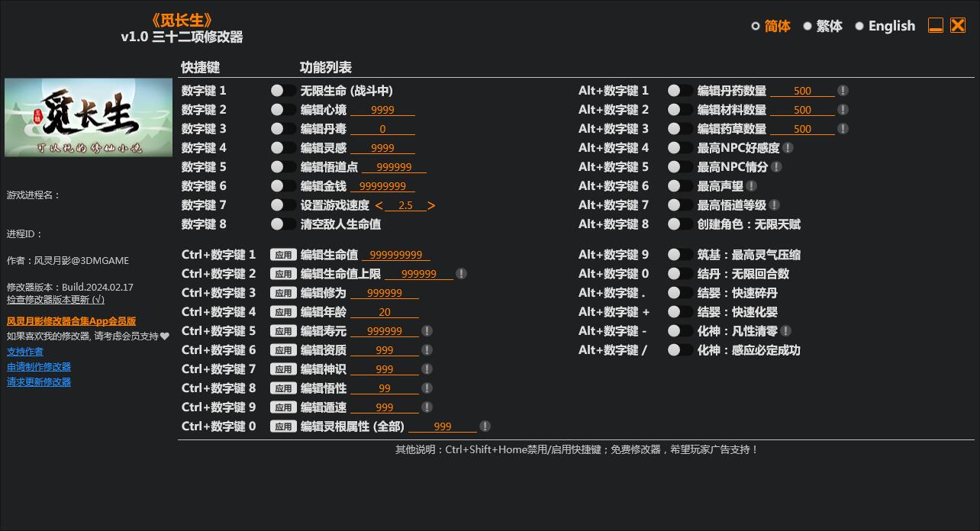The image size is (980, 531).
Task: Click the info icon next to 编辑材料数量
Action: coord(843,109)
